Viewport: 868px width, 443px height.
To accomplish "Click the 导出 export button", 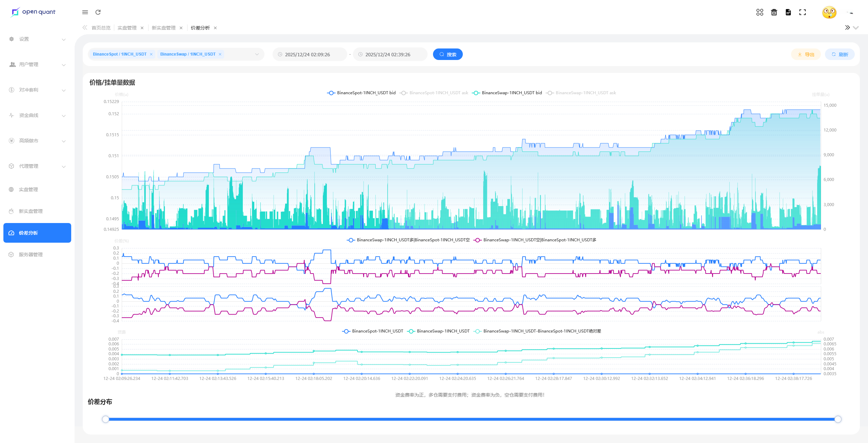I will point(806,54).
